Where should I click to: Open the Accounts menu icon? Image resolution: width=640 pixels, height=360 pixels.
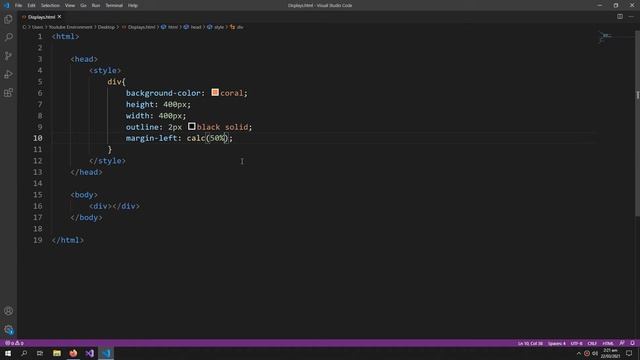[x=8, y=311]
